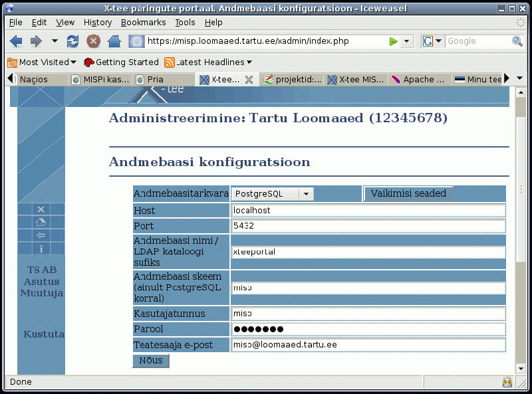532x394 pixels.
Task: Click the Vaikimisi seaded button
Action: pyautogui.click(x=408, y=193)
